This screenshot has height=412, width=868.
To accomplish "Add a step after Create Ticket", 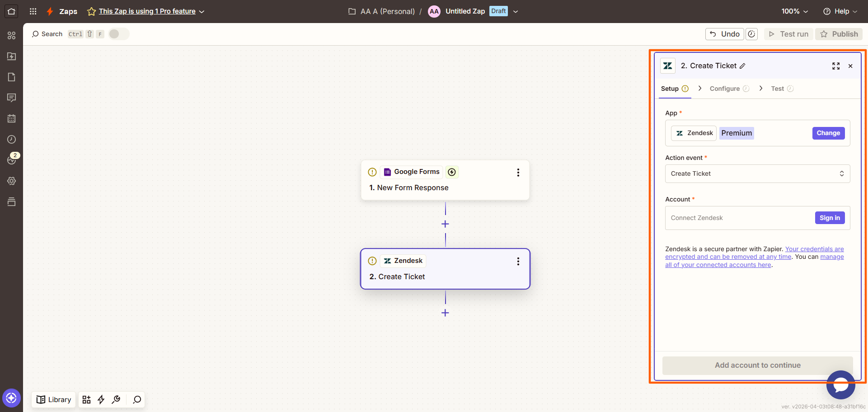I will point(445,313).
